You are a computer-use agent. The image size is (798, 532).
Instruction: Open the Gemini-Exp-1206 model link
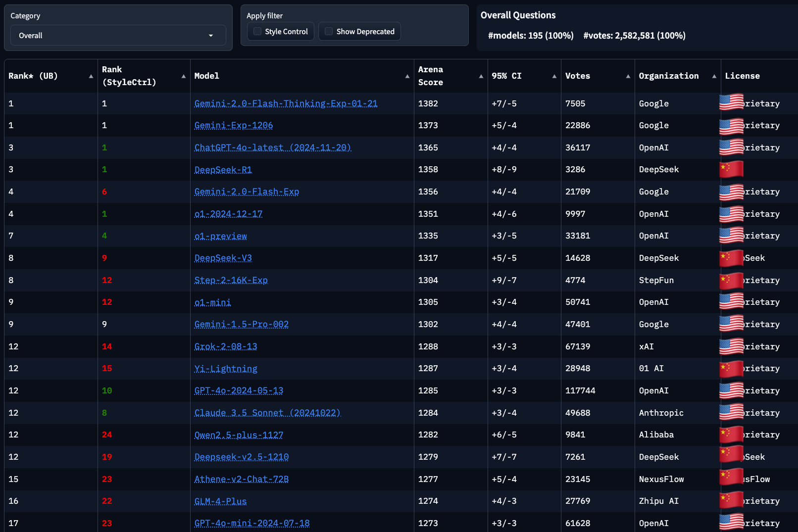point(234,125)
